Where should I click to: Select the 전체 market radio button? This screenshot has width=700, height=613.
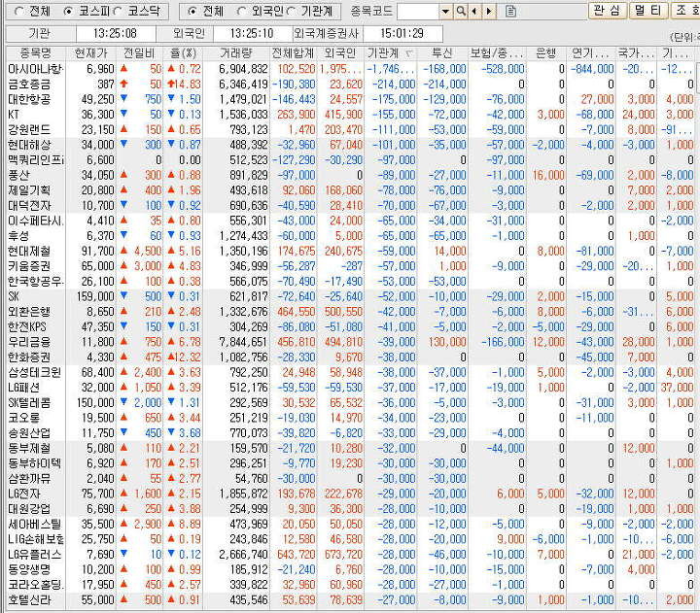pyautogui.click(x=19, y=11)
